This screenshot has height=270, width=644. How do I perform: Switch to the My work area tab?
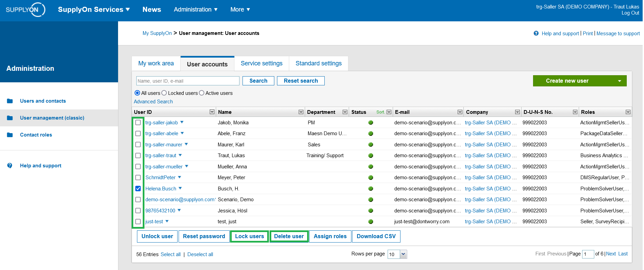click(156, 63)
